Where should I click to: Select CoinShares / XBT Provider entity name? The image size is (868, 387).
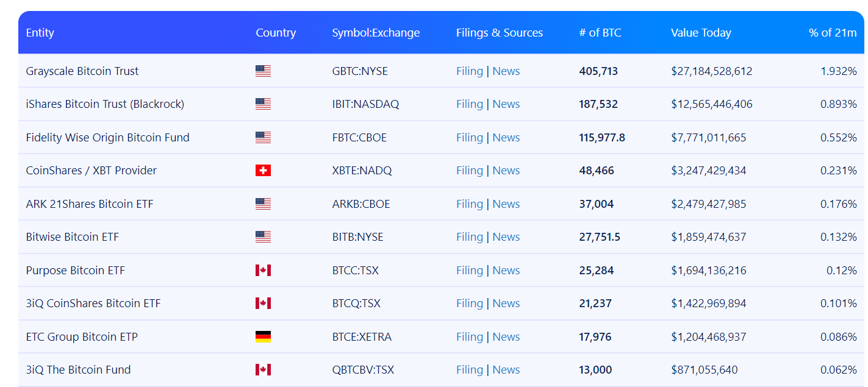(x=91, y=171)
